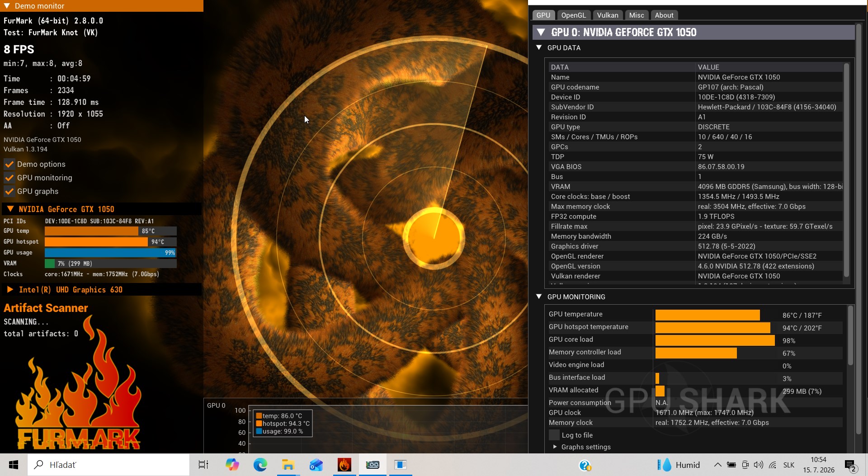This screenshot has width=868, height=476.
Task: Open File Explorer from the taskbar
Action: coord(288,465)
